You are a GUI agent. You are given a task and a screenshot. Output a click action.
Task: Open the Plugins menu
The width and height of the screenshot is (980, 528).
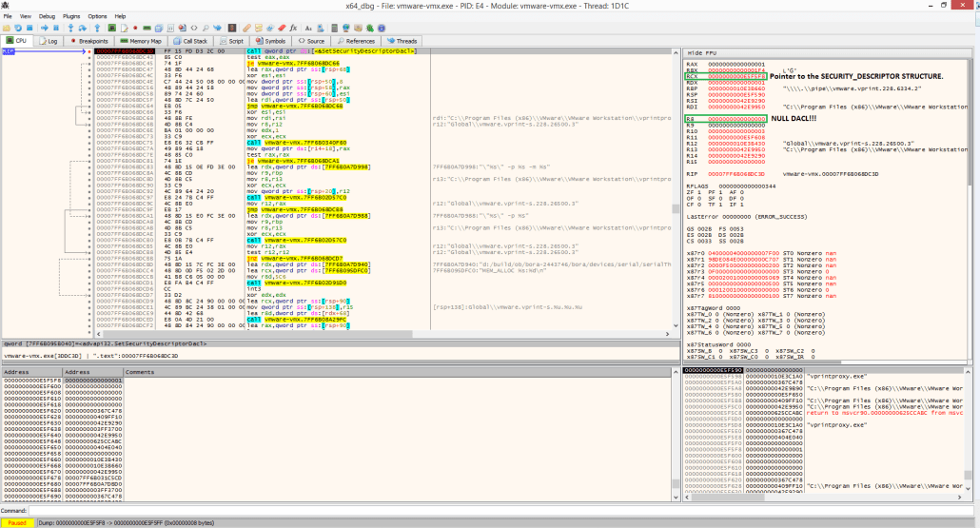click(x=71, y=16)
